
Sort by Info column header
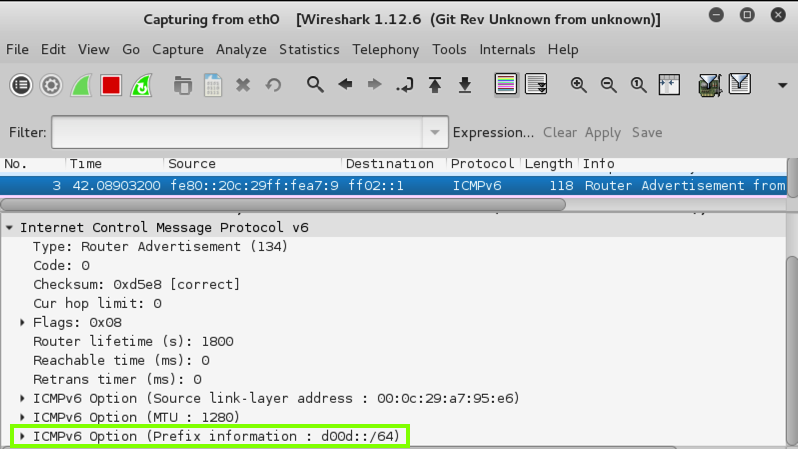point(682,164)
